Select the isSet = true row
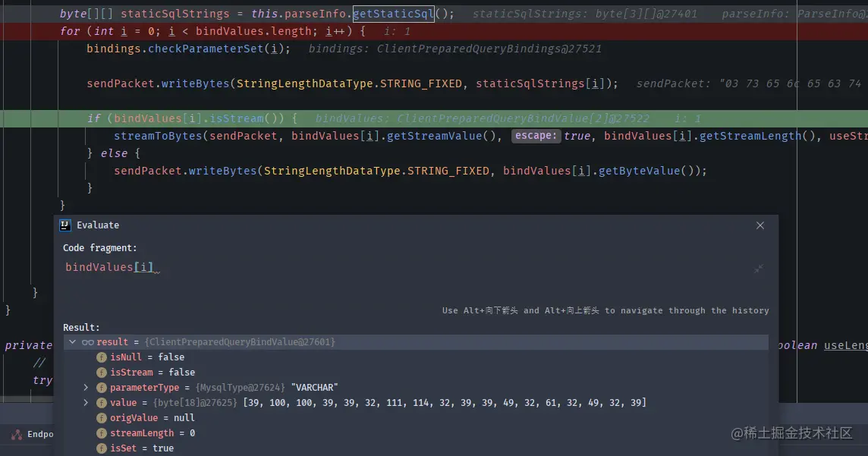The image size is (868, 456). coord(415,448)
